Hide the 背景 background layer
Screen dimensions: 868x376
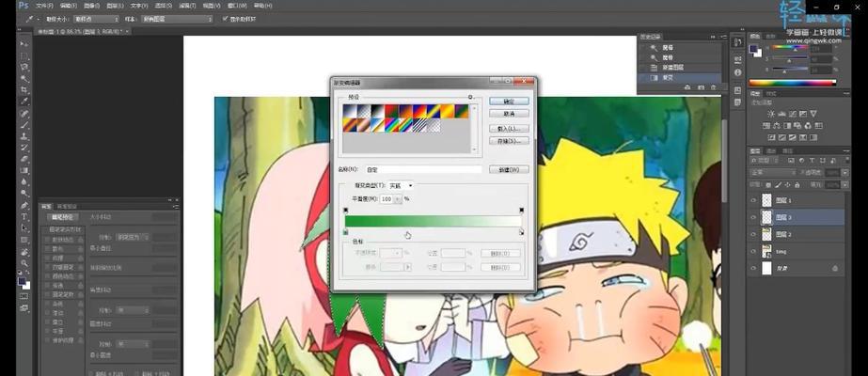click(x=753, y=269)
